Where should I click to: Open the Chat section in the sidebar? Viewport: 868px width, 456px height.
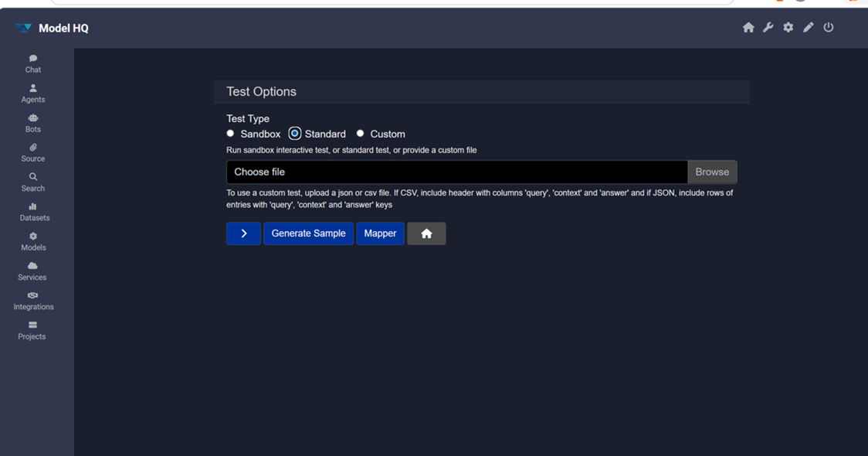[x=32, y=63]
